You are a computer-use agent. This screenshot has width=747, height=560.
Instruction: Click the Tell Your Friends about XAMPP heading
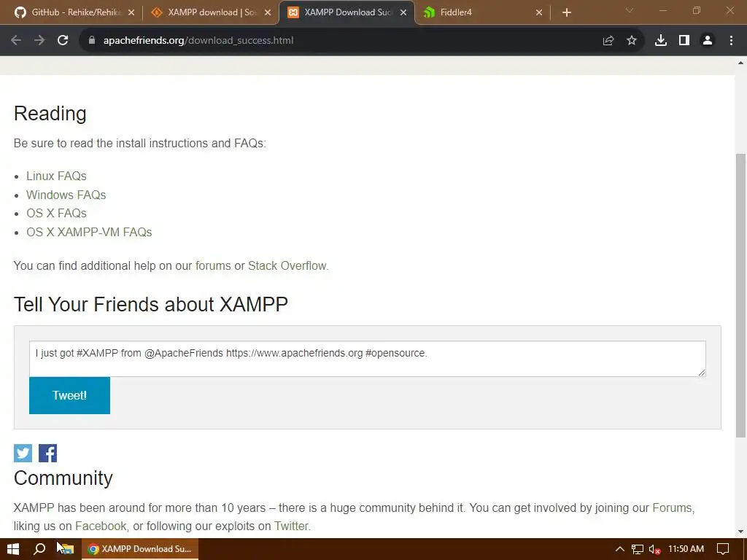point(151,304)
